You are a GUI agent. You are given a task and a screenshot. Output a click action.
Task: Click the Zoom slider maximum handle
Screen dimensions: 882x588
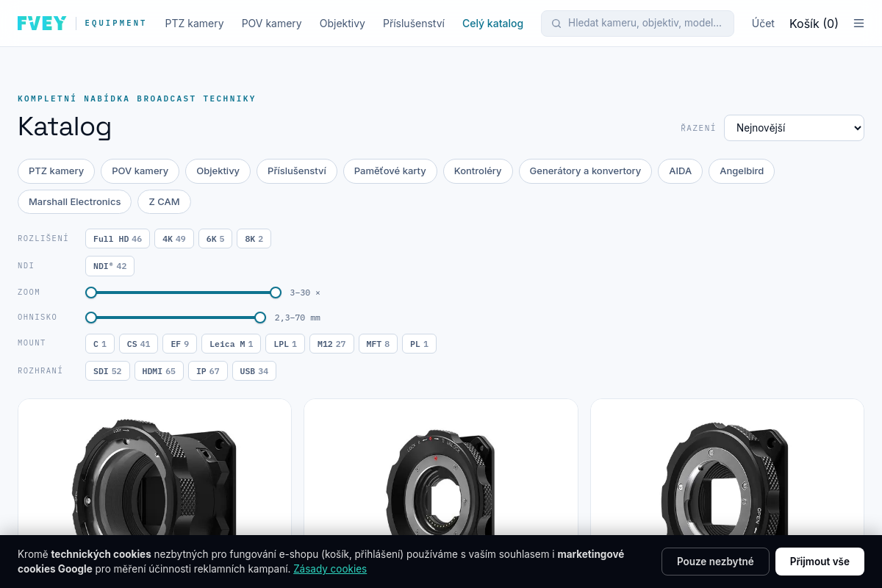(276, 293)
